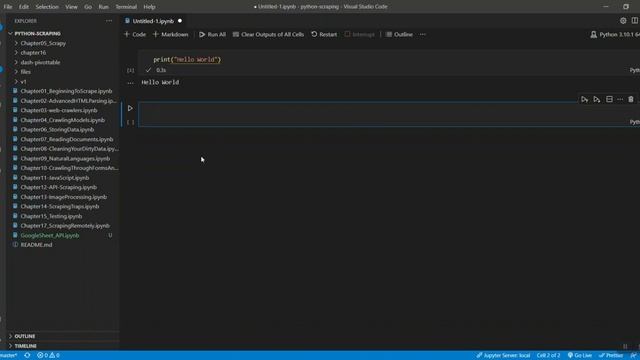Click Run All in notebook toolbar
This screenshot has width=640, height=360.
tap(212, 35)
